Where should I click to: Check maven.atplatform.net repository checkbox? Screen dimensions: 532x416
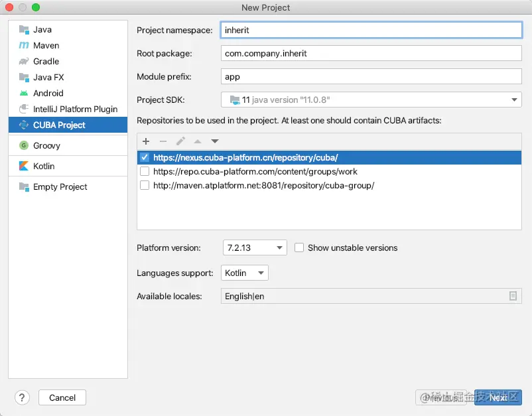145,185
